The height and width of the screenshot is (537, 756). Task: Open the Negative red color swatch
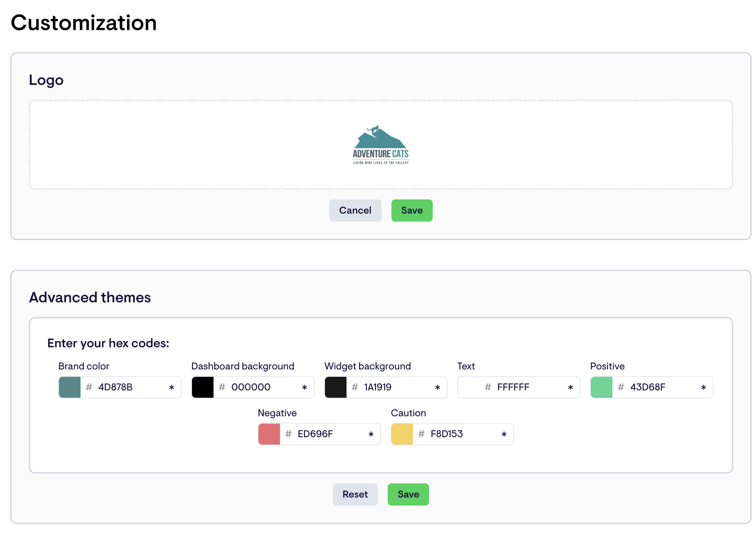coord(269,434)
